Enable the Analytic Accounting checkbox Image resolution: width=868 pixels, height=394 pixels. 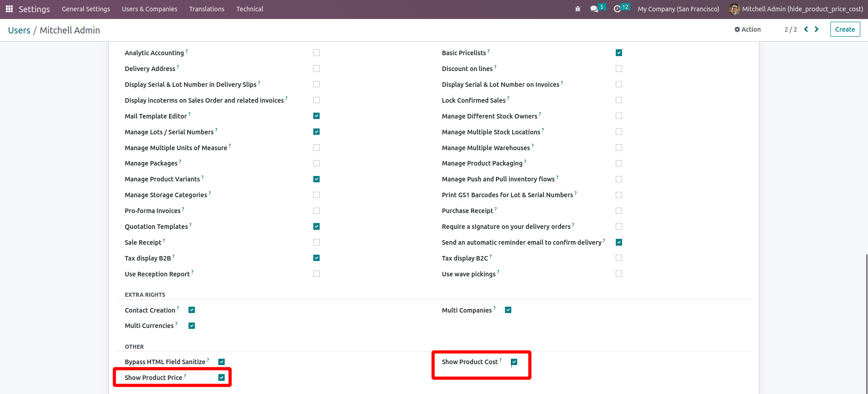click(x=316, y=53)
